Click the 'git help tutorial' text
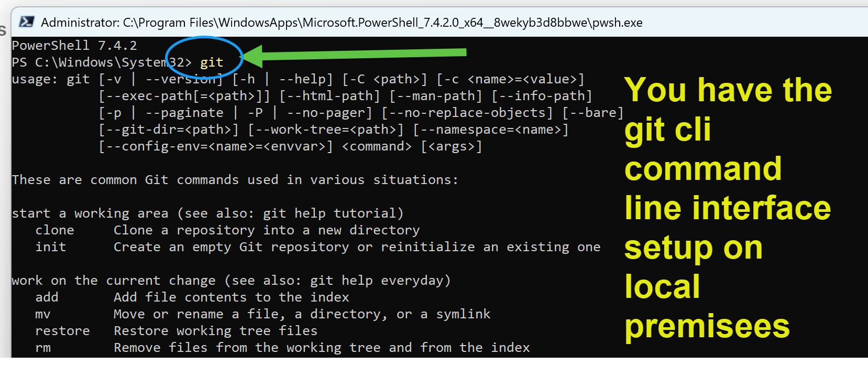The image size is (868, 386). [x=329, y=213]
